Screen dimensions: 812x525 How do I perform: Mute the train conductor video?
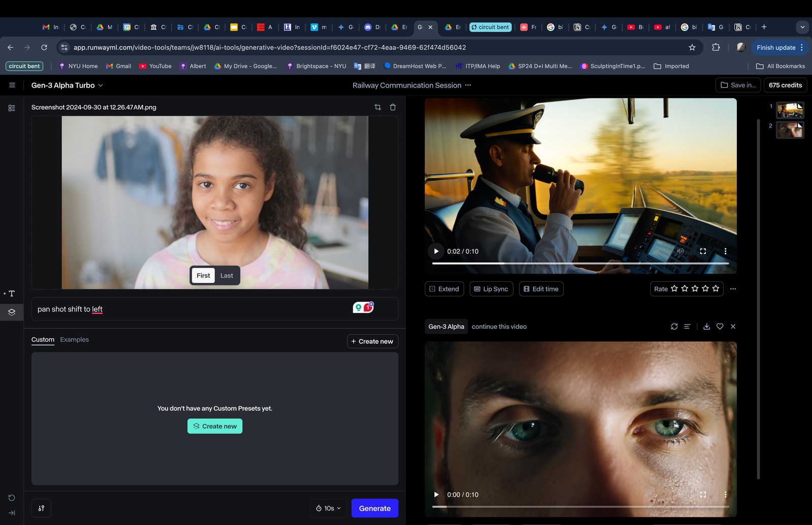[x=681, y=251]
